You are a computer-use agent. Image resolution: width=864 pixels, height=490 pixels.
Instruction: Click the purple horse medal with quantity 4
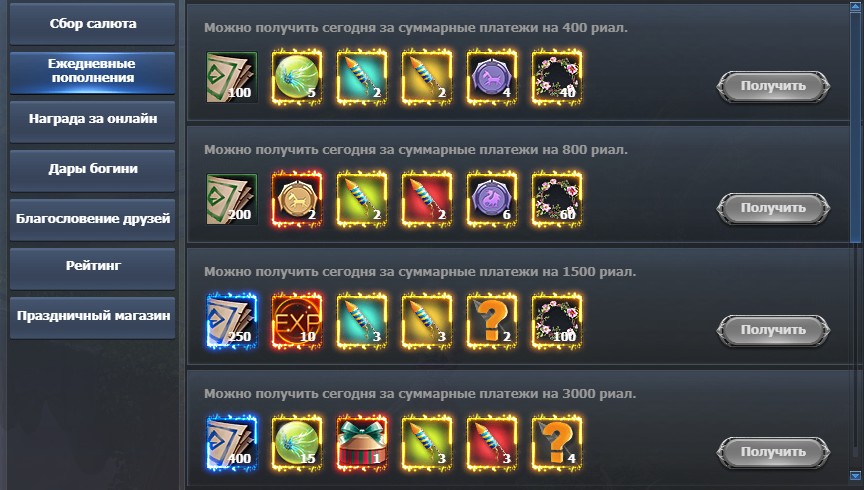click(x=492, y=77)
